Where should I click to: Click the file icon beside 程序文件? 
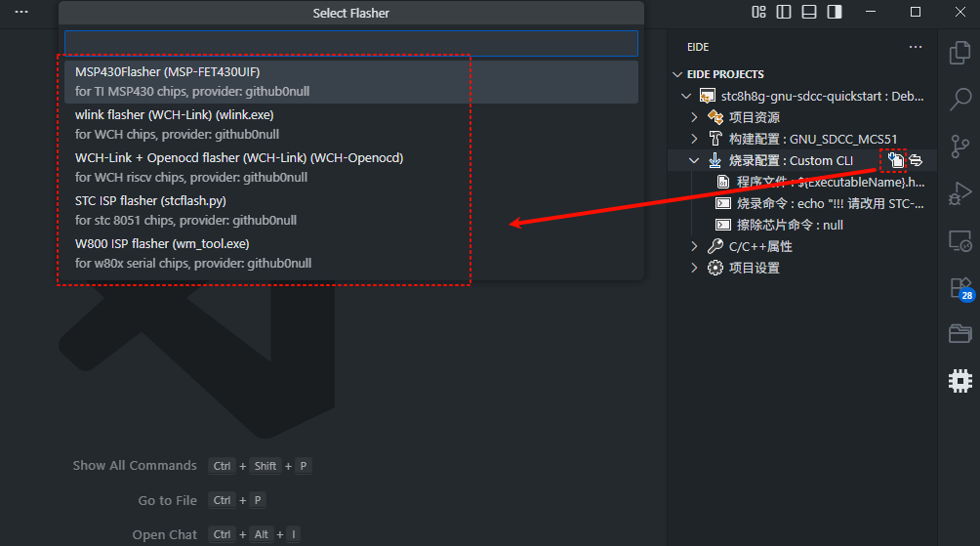[723, 182]
